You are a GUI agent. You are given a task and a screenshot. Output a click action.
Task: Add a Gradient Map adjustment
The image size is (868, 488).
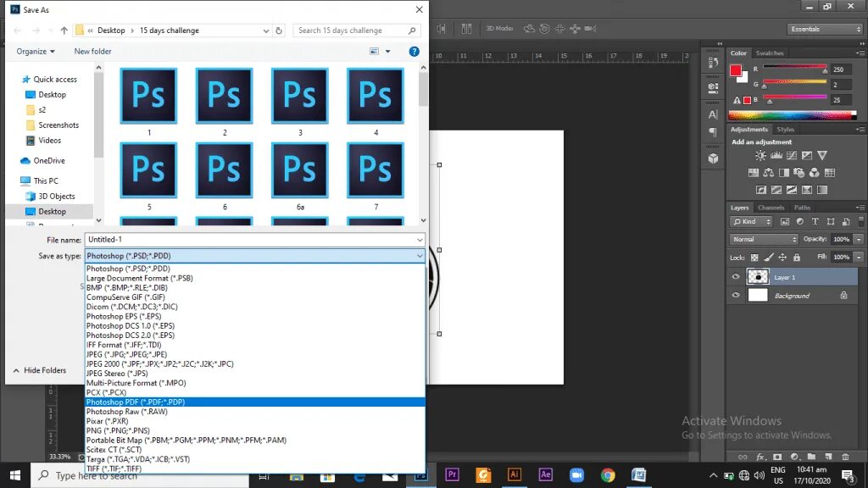[x=822, y=190]
